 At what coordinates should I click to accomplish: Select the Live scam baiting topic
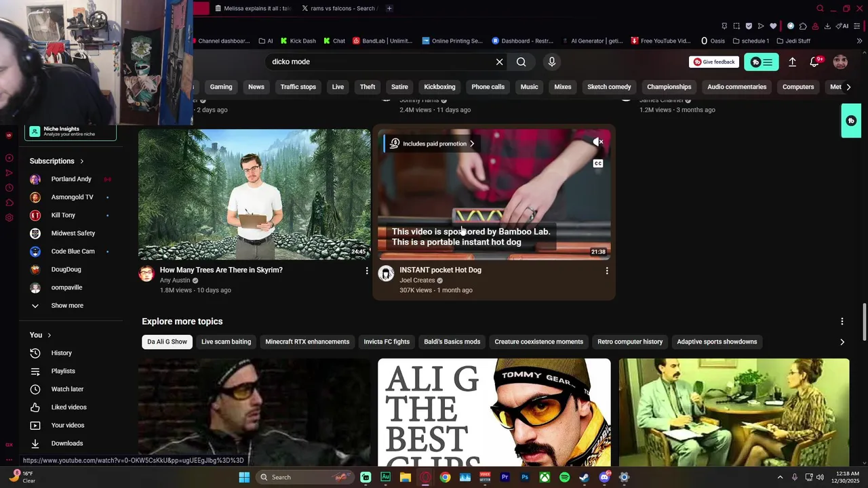(x=226, y=342)
